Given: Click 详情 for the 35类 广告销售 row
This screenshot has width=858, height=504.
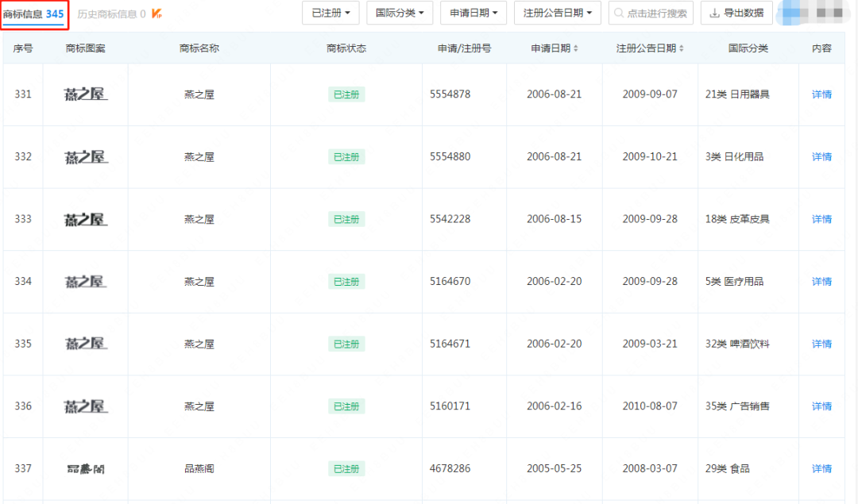Looking at the screenshot, I should pyautogui.click(x=821, y=406).
